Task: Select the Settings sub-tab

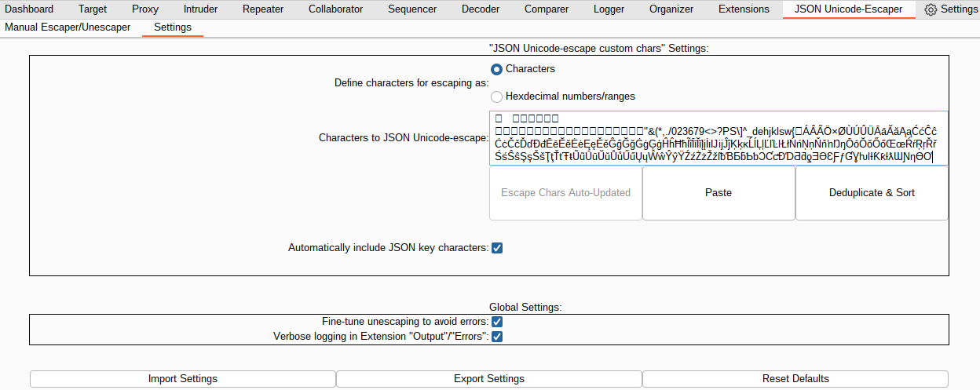Action: (x=173, y=27)
